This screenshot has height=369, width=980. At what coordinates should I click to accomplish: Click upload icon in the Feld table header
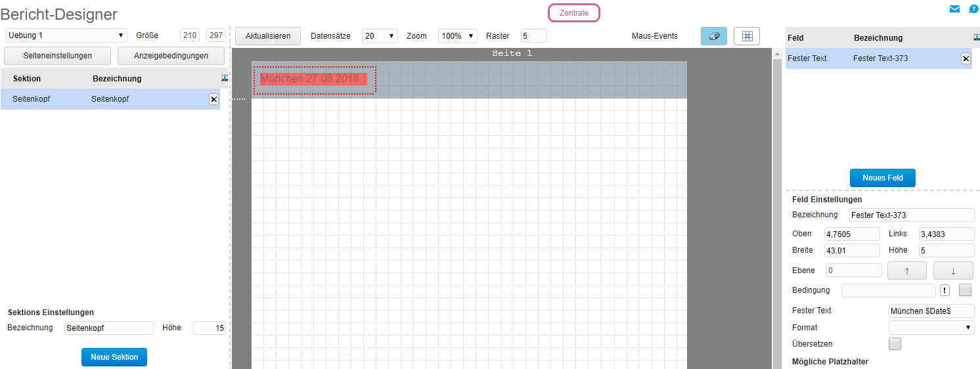tap(977, 38)
